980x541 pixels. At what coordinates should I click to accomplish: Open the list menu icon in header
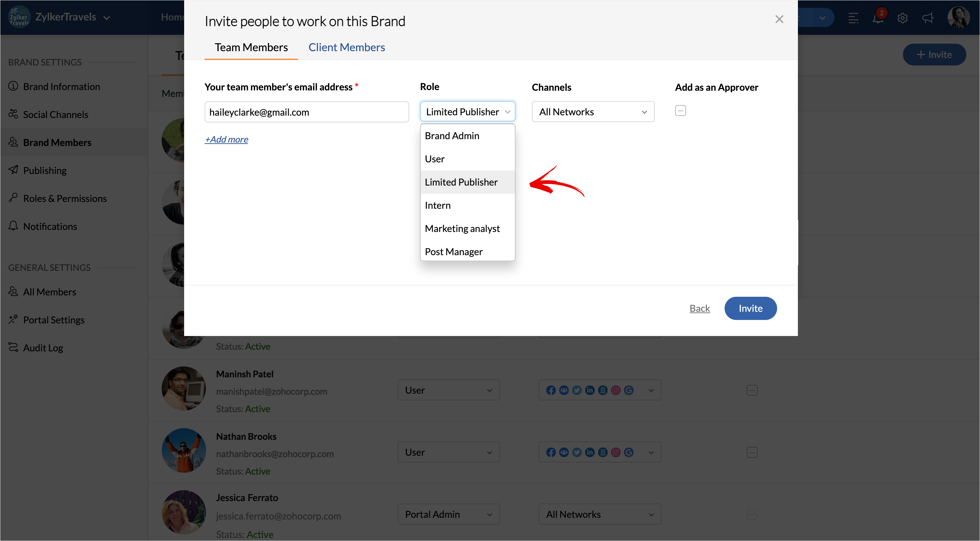(x=853, y=18)
